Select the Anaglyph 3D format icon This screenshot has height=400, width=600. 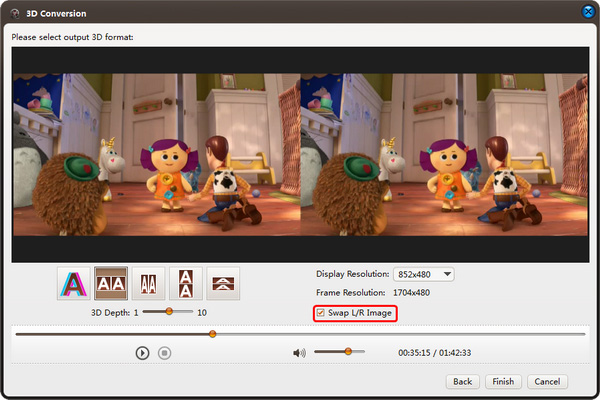tap(73, 284)
